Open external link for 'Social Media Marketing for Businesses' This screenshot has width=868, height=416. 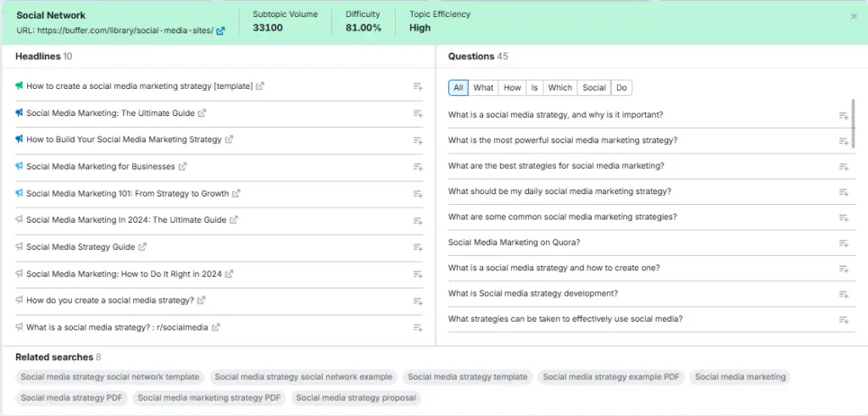click(183, 167)
